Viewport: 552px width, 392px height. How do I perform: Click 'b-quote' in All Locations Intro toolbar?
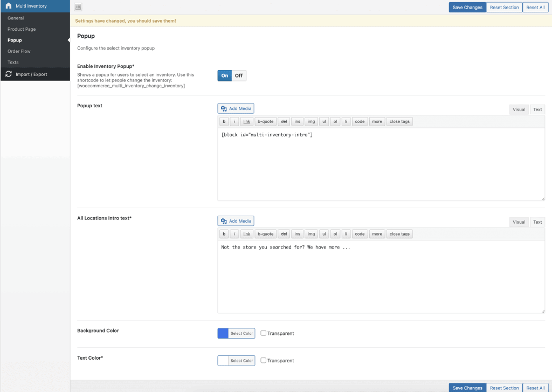click(x=265, y=234)
